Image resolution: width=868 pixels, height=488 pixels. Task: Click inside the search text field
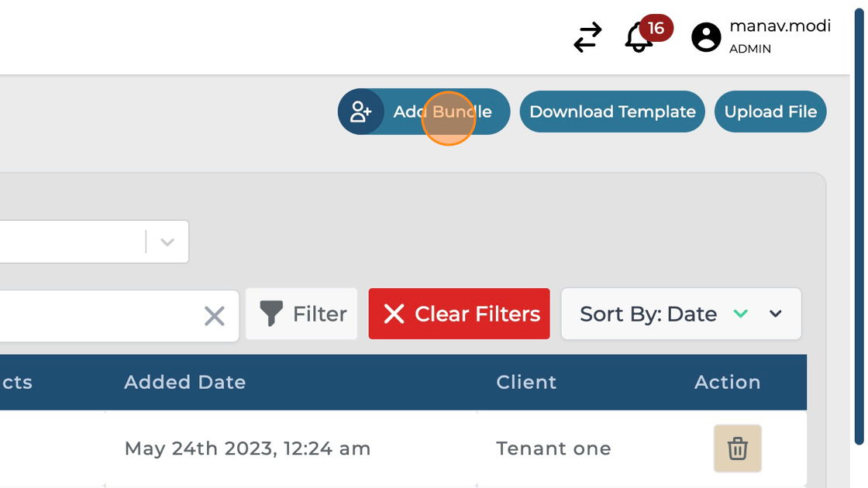pos(93,315)
